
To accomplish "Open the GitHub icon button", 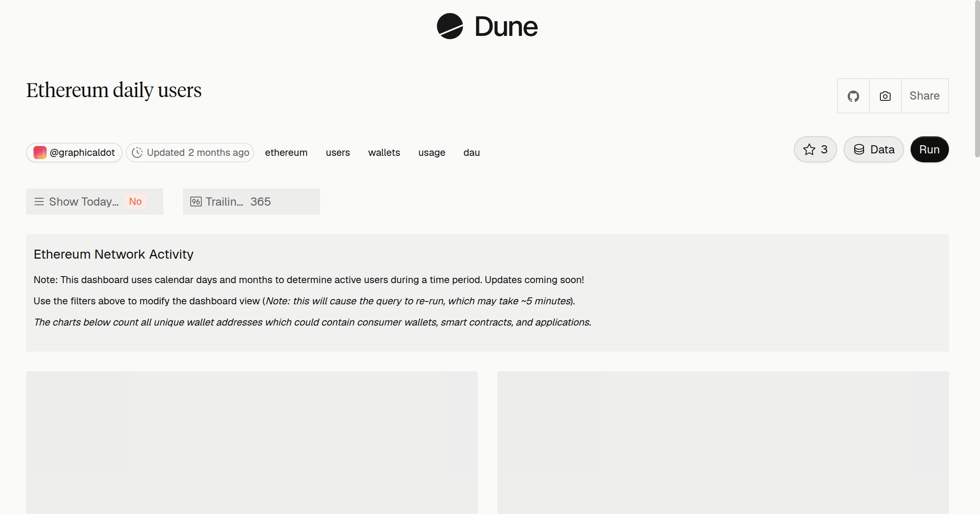I will click(x=853, y=96).
